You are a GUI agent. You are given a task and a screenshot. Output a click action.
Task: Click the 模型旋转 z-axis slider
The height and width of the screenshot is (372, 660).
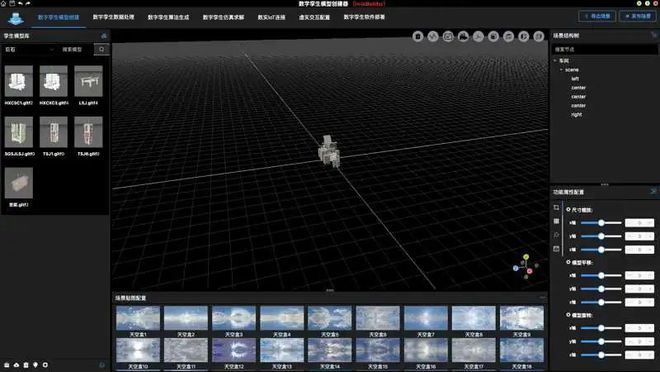pyautogui.click(x=601, y=355)
